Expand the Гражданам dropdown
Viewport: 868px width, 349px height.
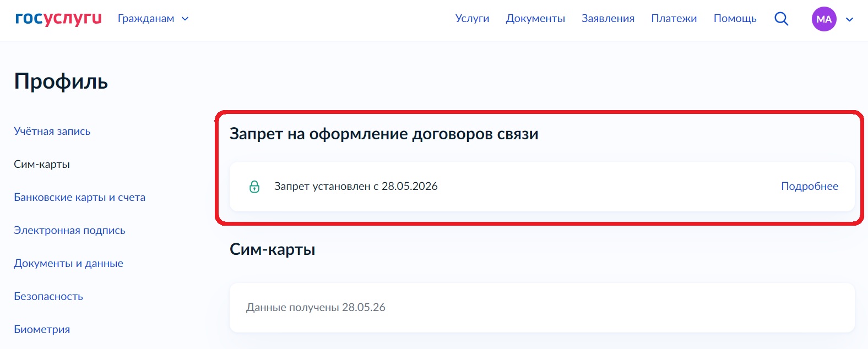[x=153, y=19]
